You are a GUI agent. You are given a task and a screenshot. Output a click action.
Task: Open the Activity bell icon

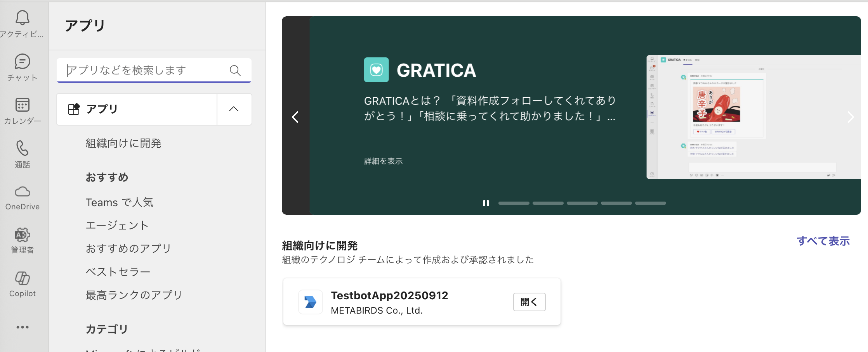pyautogui.click(x=22, y=18)
